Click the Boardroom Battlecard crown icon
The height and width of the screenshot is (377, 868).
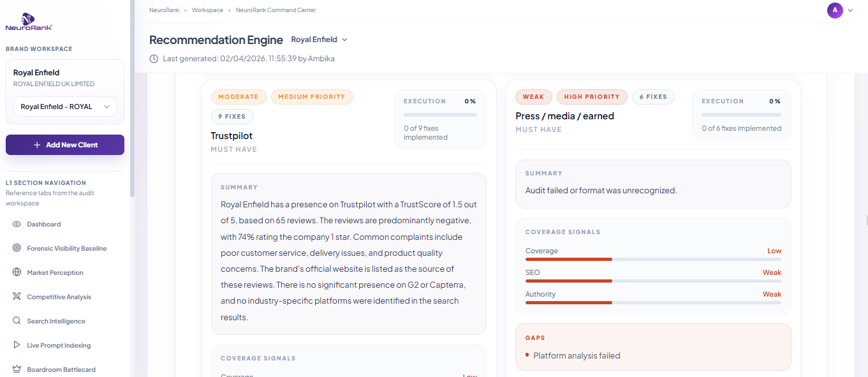point(17,370)
